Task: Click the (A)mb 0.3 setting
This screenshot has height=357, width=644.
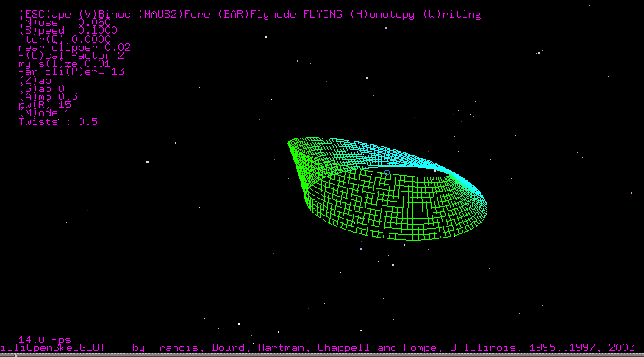Action: [49, 96]
